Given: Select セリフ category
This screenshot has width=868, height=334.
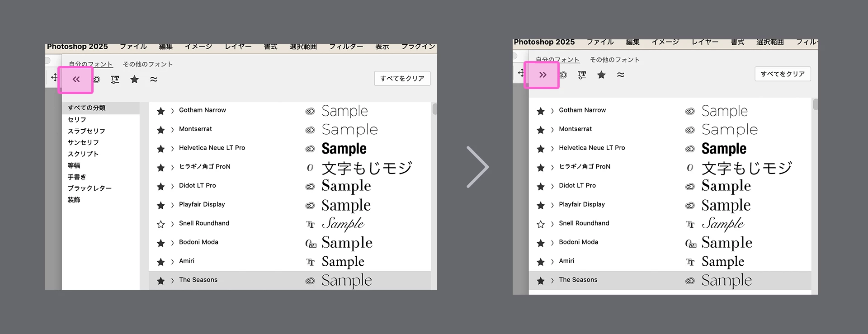Looking at the screenshot, I should 77,120.
